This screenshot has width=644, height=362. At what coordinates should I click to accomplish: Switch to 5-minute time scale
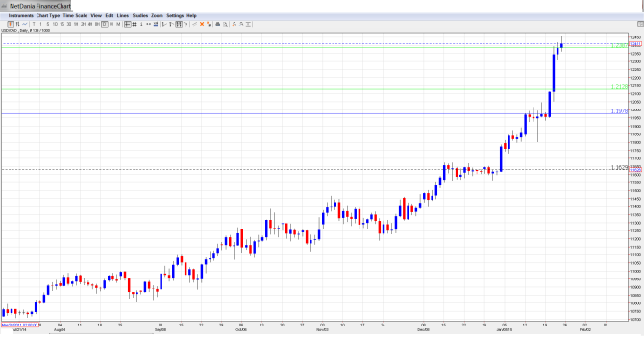click(48, 25)
